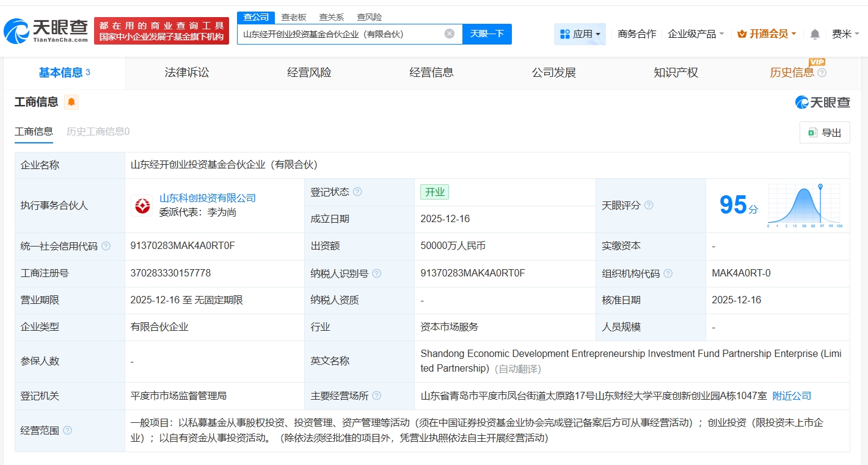Switch to the 法律诉讼 tab
Viewport: 868px width, 465px height.
pos(186,72)
